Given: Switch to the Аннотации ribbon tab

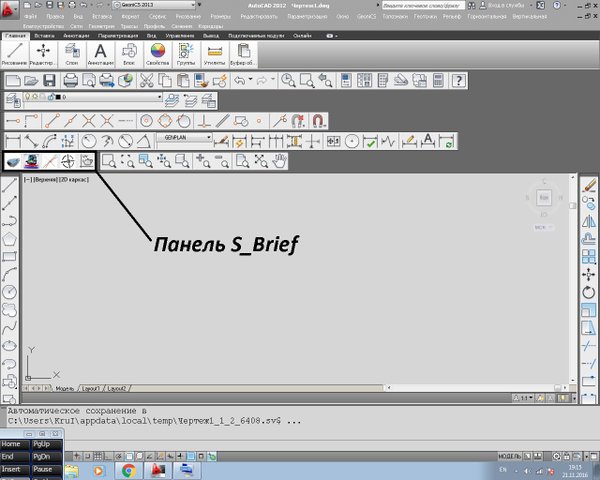Looking at the screenshot, I should pyautogui.click(x=76, y=35).
